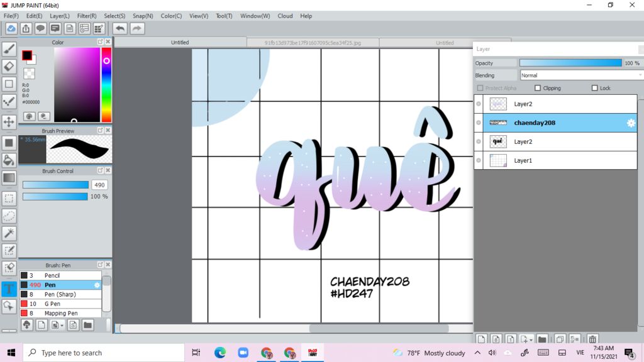This screenshot has width=644, height=362.
Task: Enable the Clipping checkbox
Action: pyautogui.click(x=538, y=88)
